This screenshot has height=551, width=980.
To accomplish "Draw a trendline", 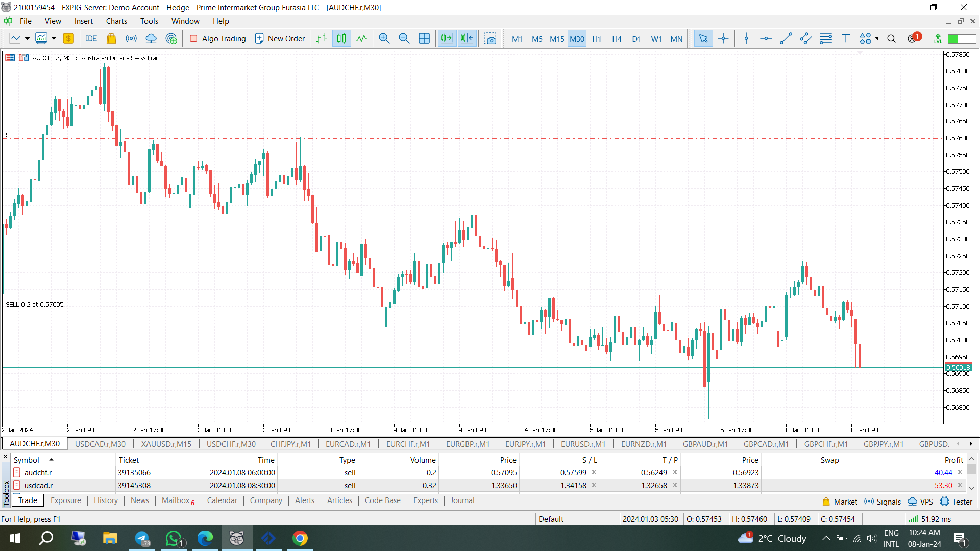I will coord(786,38).
